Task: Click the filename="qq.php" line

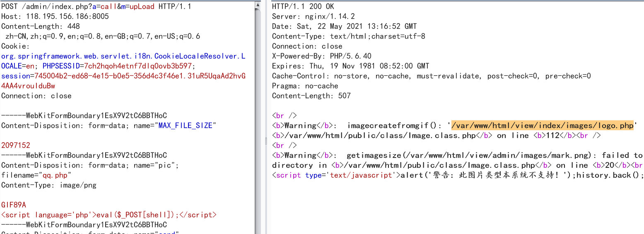Action: (36, 175)
